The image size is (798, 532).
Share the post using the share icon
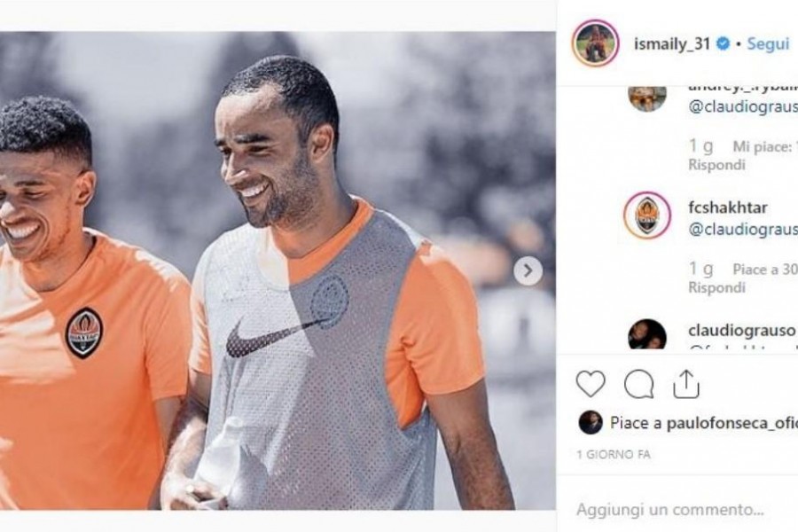(x=685, y=383)
